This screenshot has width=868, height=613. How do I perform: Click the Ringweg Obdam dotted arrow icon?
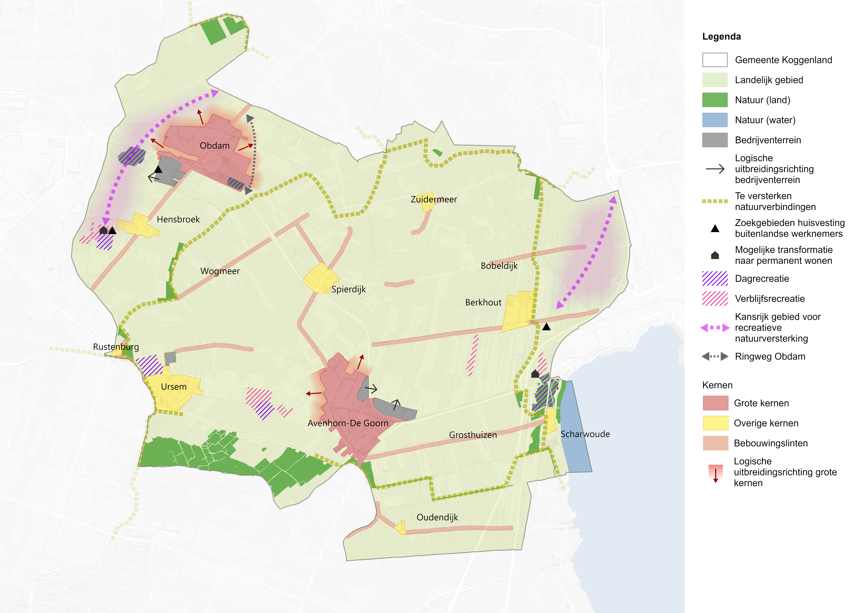coord(715,356)
